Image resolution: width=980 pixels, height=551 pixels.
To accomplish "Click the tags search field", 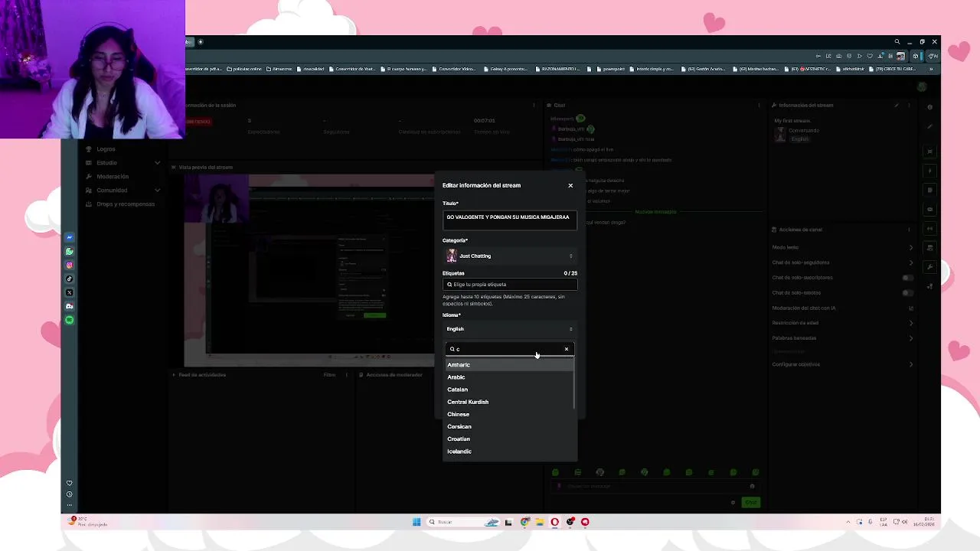I will click(509, 284).
